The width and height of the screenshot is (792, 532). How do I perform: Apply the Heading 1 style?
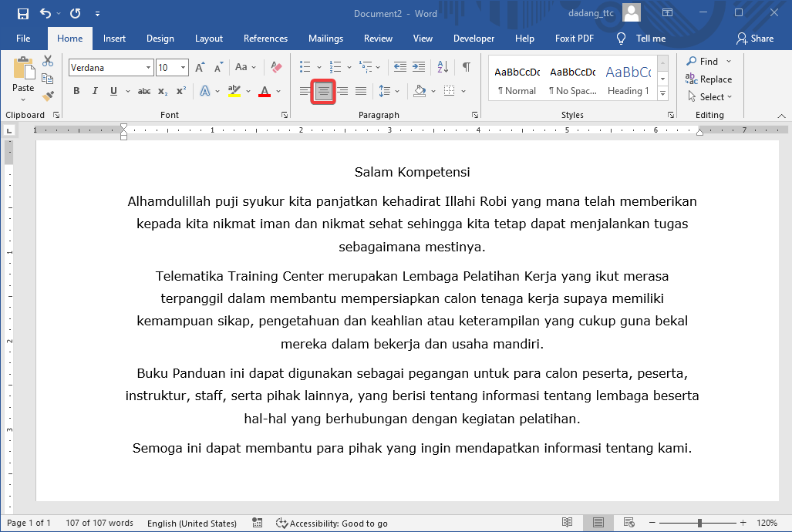[x=628, y=80]
